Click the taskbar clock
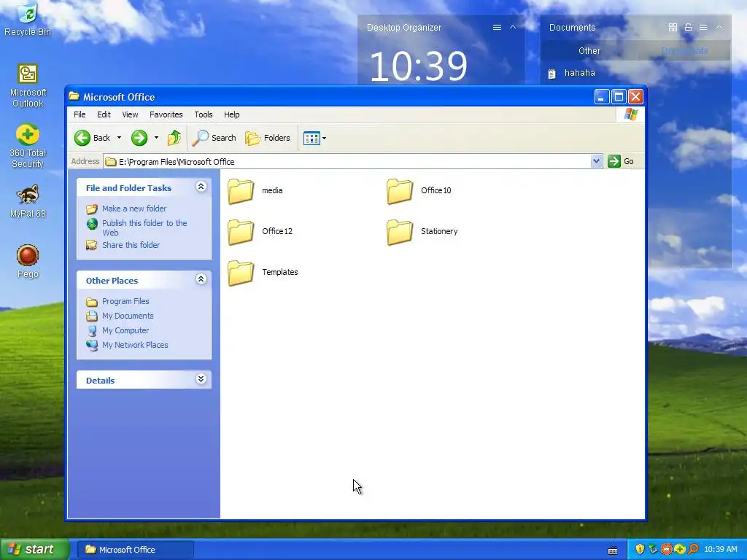Viewport: 747px width, 560px height. point(720,550)
